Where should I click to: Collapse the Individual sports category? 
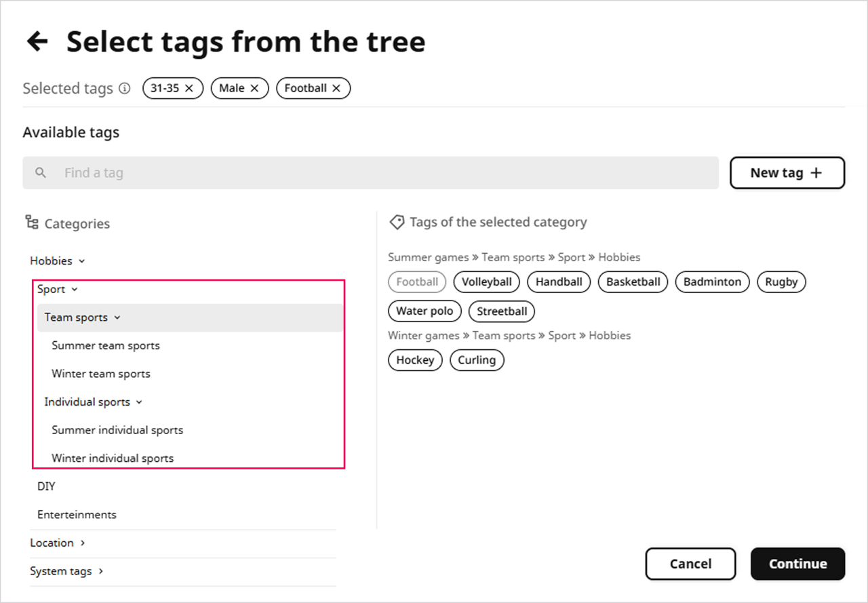(x=139, y=402)
